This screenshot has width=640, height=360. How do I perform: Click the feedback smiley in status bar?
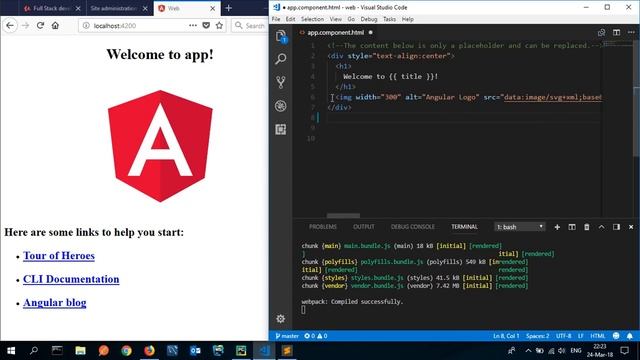click(616, 336)
